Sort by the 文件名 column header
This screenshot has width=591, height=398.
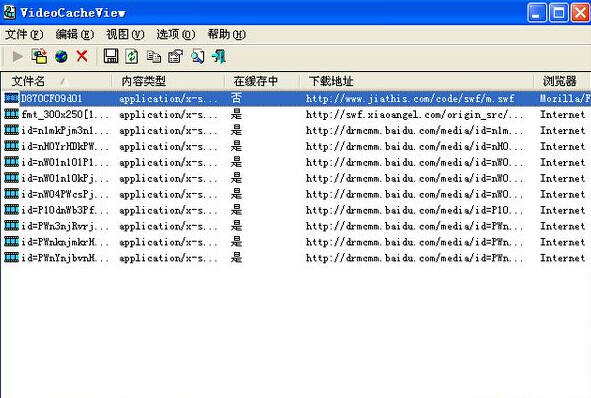click(x=57, y=81)
